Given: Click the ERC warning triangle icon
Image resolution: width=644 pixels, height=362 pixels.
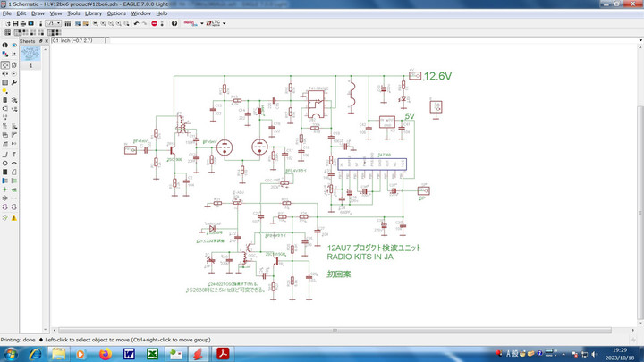Looking at the screenshot, I should [15, 217].
